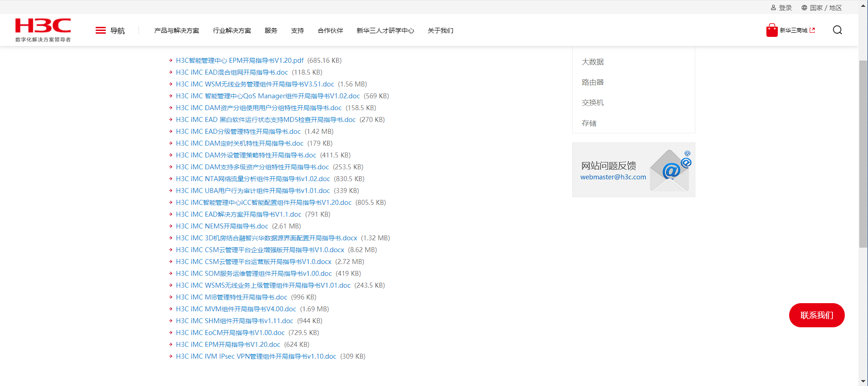Open the 关于我们 menu
The width and height of the screenshot is (868, 386).
tap(441, 30)
